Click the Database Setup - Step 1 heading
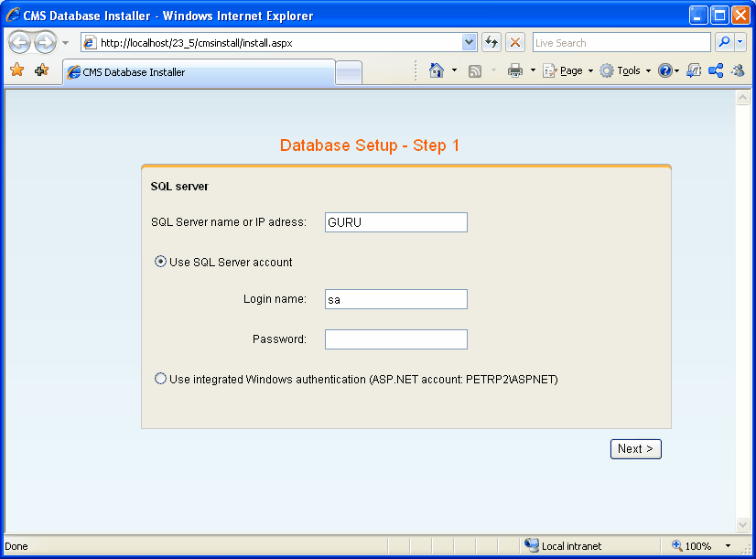This screenshot has width=756, height=559. tap(370, 145)
